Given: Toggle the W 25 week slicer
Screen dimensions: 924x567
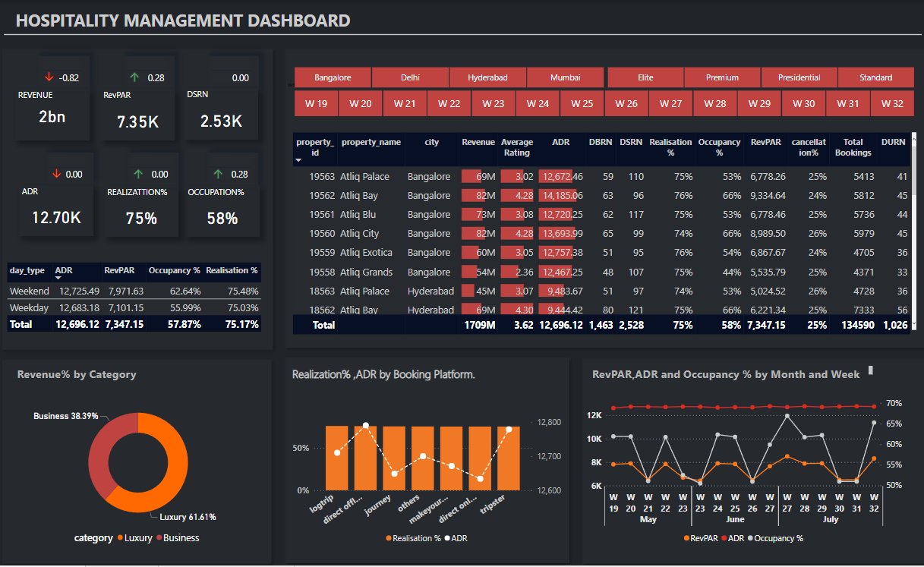Looking at the screenshot, I should click(582, 103).
